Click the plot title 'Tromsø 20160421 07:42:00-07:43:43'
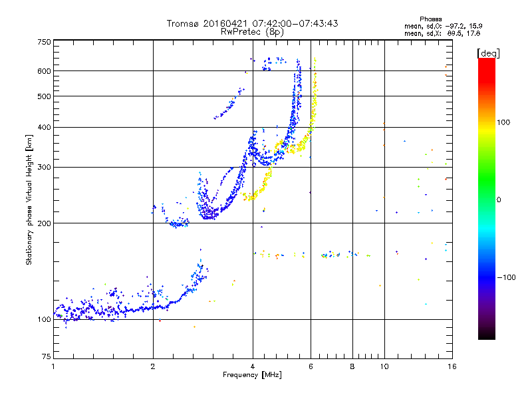The height and width of the screenshot is (399, 532). (x=252, y=23)
